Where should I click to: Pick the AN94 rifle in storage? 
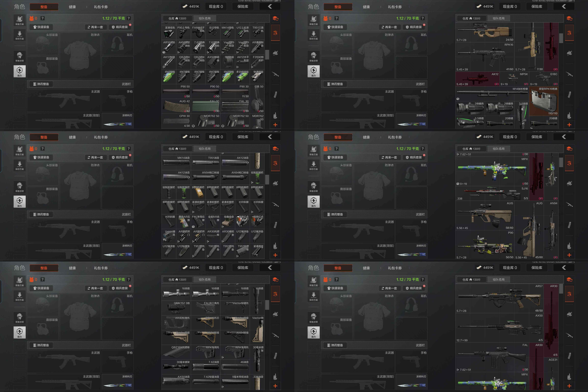551,230
